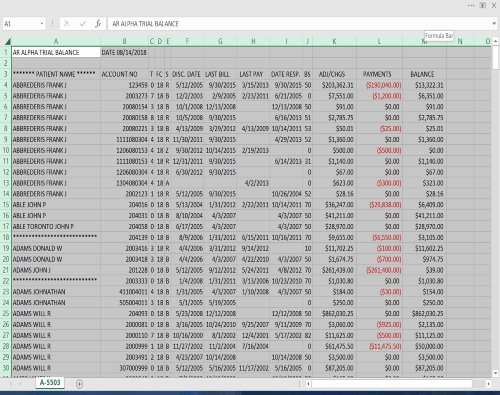Click balance $862,030.25
Viewport: 500px width, 395px height.
[424, 313]
